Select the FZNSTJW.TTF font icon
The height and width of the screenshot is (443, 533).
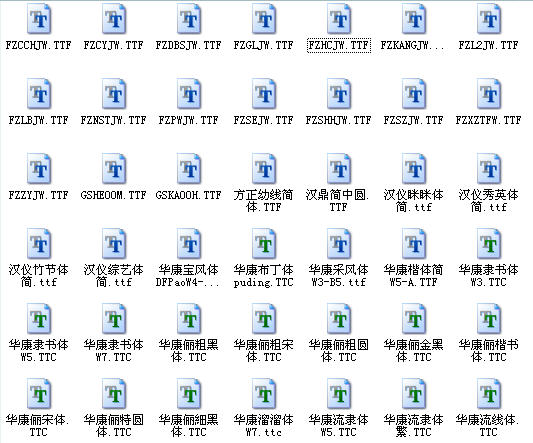[114, 94]
